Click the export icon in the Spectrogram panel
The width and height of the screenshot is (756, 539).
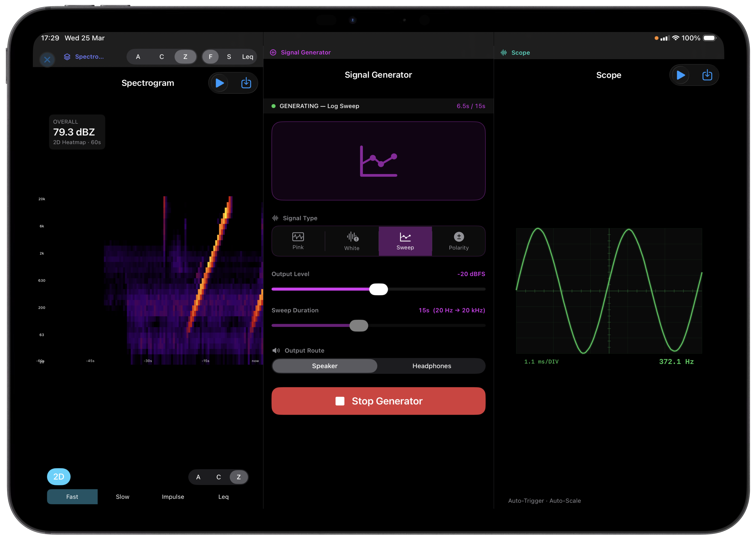(246, 83)
